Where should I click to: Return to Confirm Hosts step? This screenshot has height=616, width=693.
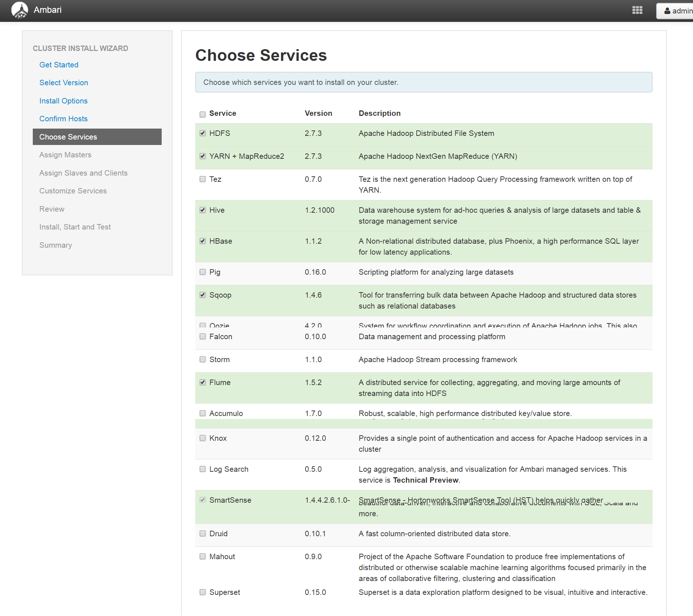pos(63,119)
